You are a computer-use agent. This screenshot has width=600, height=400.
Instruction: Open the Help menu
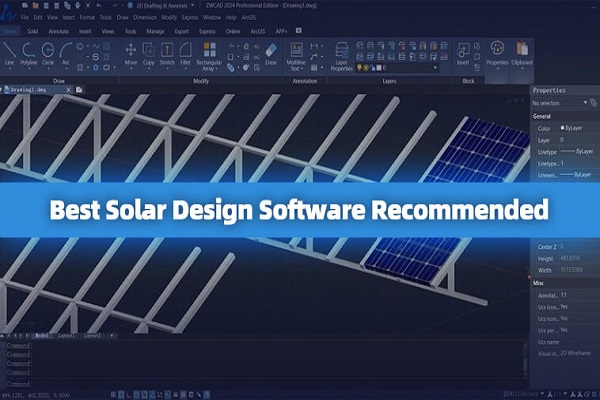tap(231, 18)
